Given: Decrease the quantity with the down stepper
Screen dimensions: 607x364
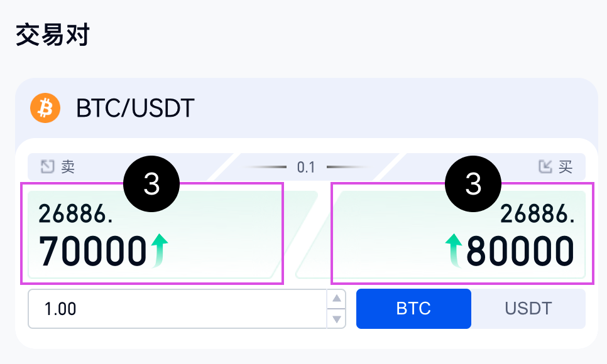Looking at the screenshot, I should (x=337, y=319).
